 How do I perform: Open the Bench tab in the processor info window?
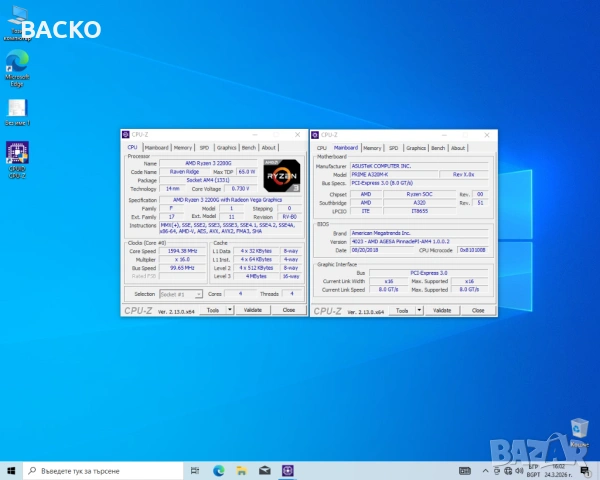(x=249, y=147)
